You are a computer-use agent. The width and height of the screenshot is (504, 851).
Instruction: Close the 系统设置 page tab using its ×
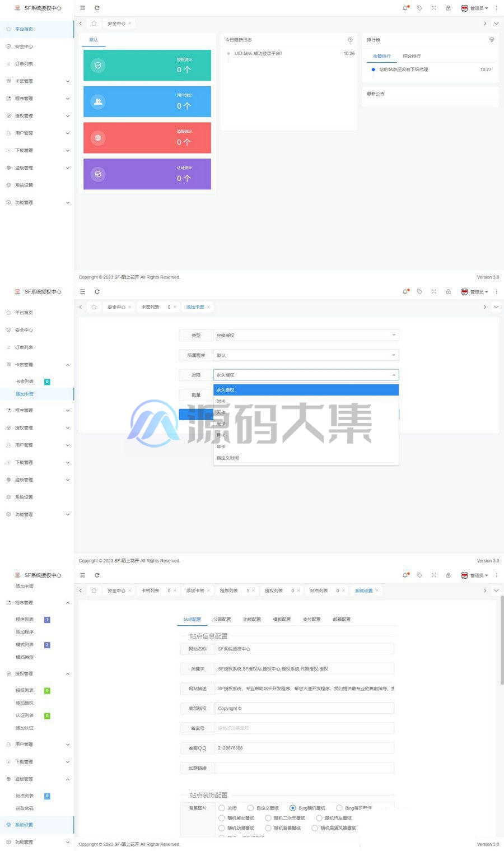[x=377, y=590]
